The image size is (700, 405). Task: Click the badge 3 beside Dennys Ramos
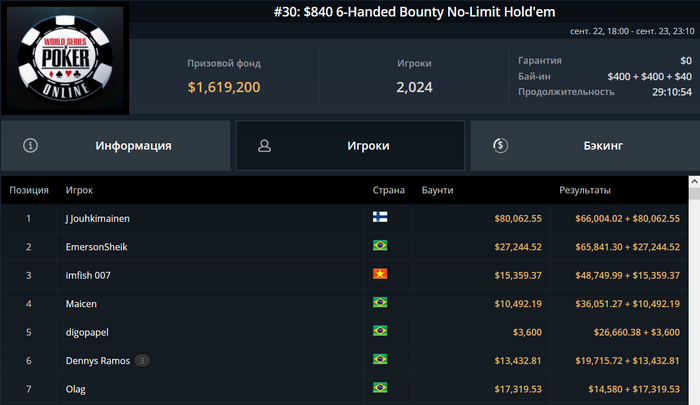(x=142, y=360)
